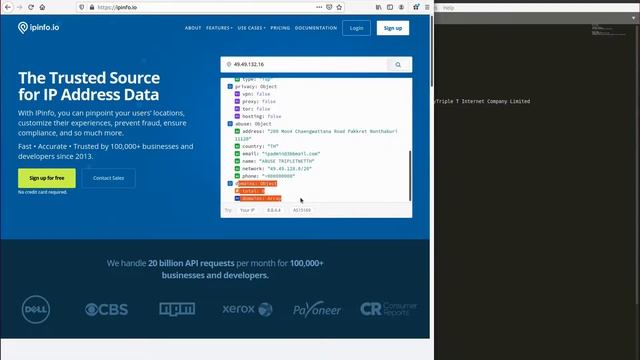The image size is (640, 360).
Task: Click the icon beside the network field
Action: [237, 169]
